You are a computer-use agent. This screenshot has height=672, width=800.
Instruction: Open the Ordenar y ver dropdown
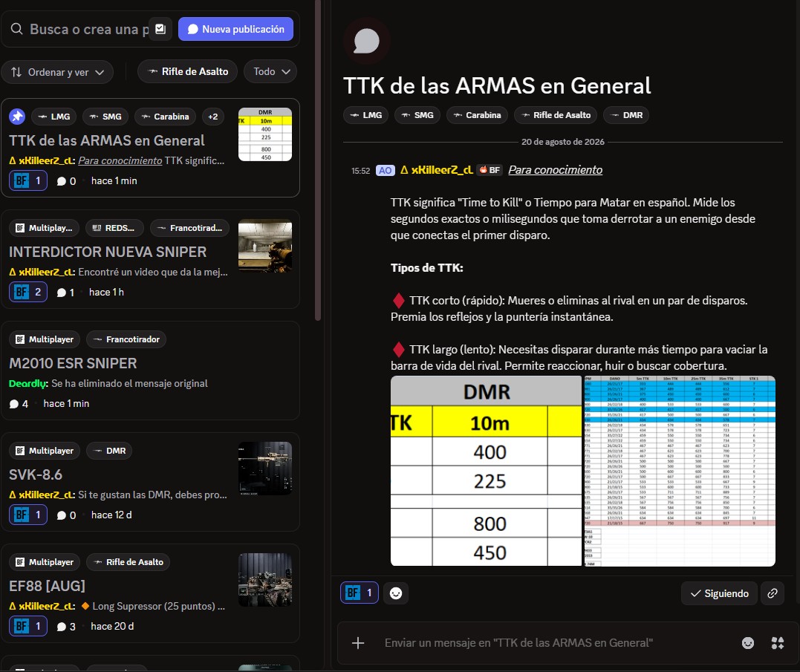pos(57,72)
